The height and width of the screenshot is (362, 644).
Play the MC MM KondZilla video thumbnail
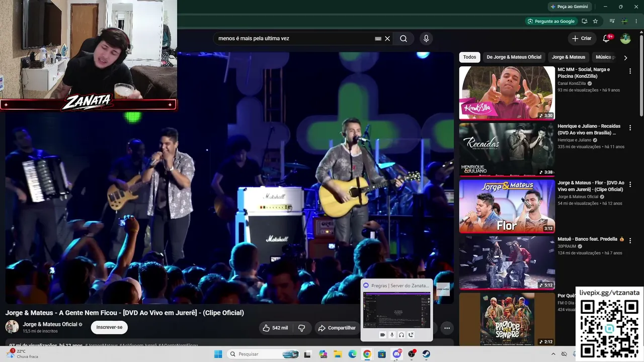point(507,93)
